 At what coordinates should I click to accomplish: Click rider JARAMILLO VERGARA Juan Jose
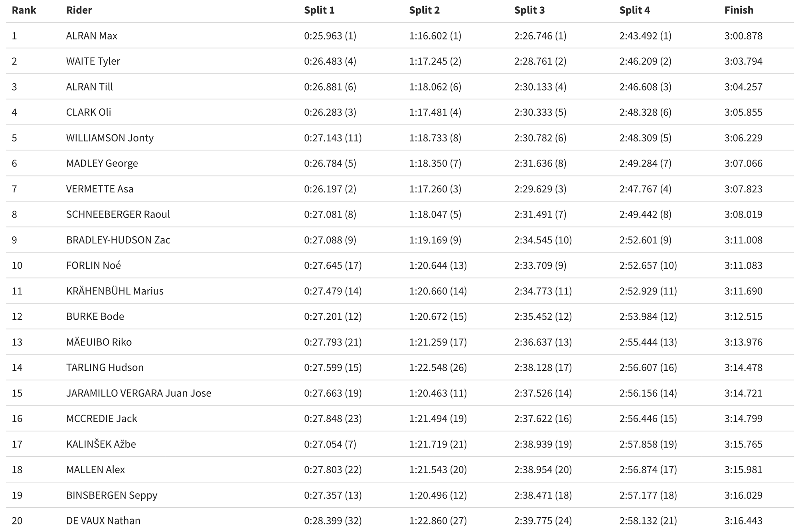(139, 393)
